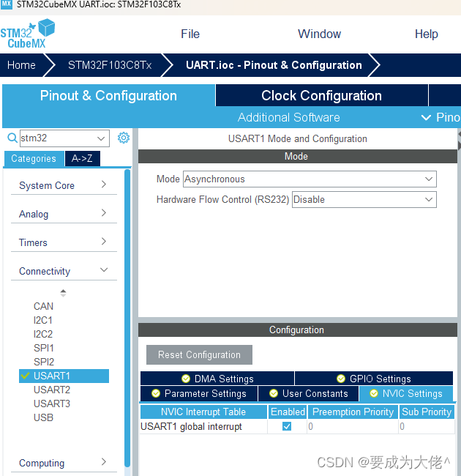Click the STM32F103C8Tx breadcrumb
The width and height of the screenshot is (461, 476).
[x=110, y=65]
